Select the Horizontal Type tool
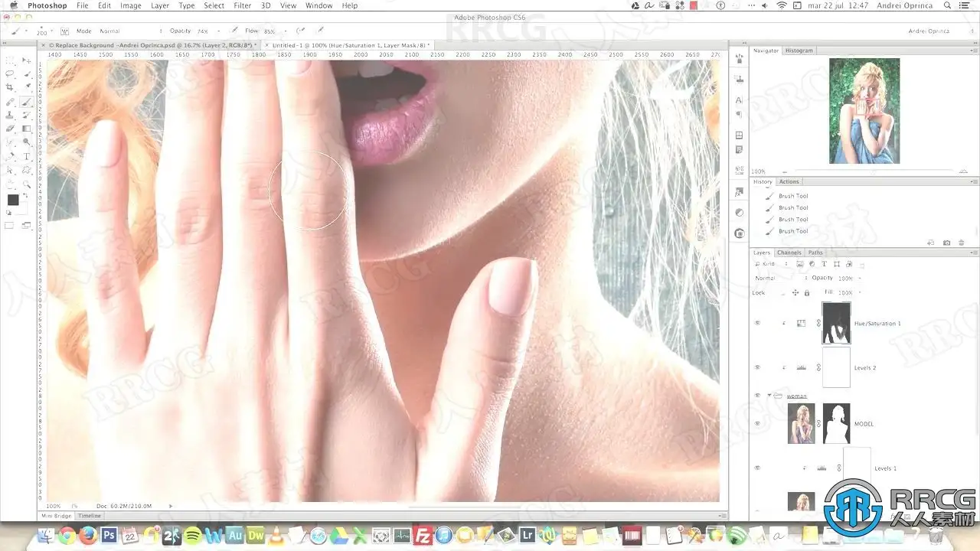Screen dimensions: 980x551 pos(28,156)
